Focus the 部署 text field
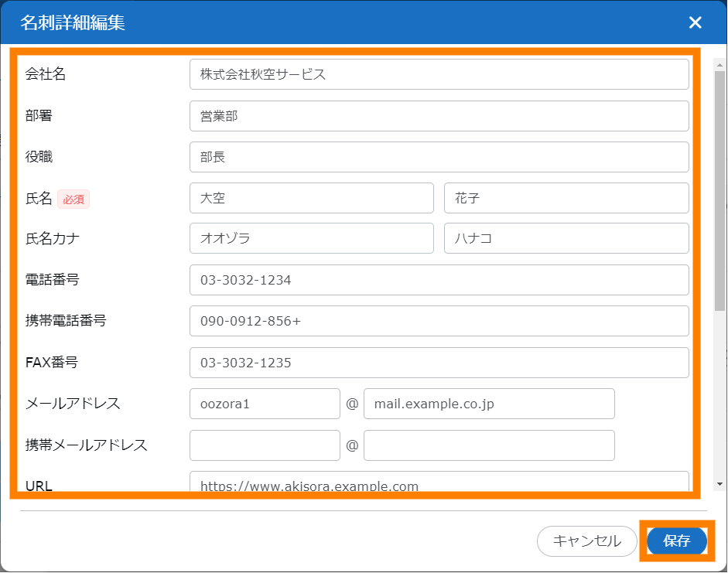Image resolution: width=728 pixels, height=573 pixels. tap(439, 116)
